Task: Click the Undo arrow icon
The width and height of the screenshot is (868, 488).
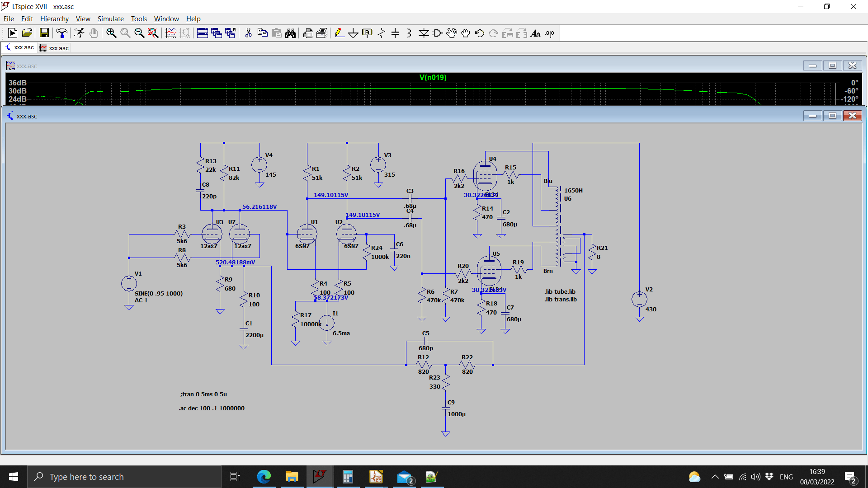Action: point(479,33)
